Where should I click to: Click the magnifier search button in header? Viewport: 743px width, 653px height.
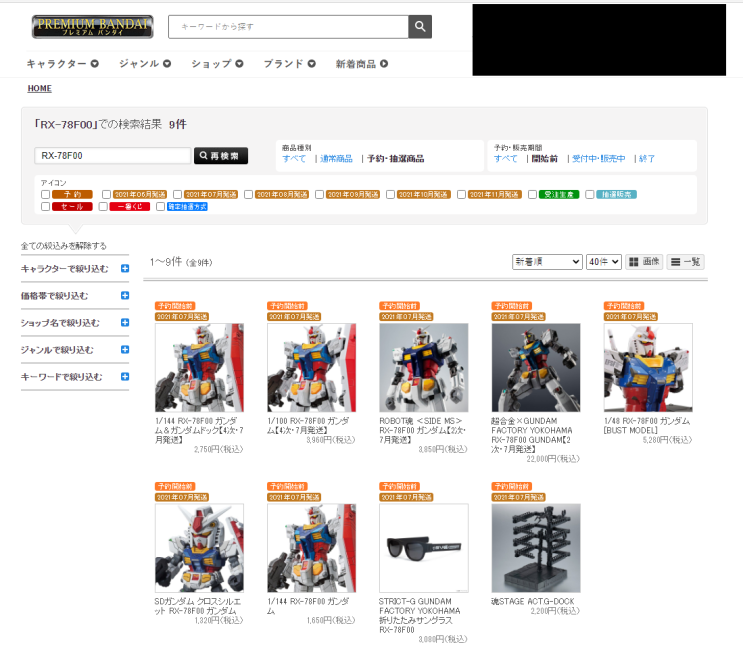tap(420, 27)
